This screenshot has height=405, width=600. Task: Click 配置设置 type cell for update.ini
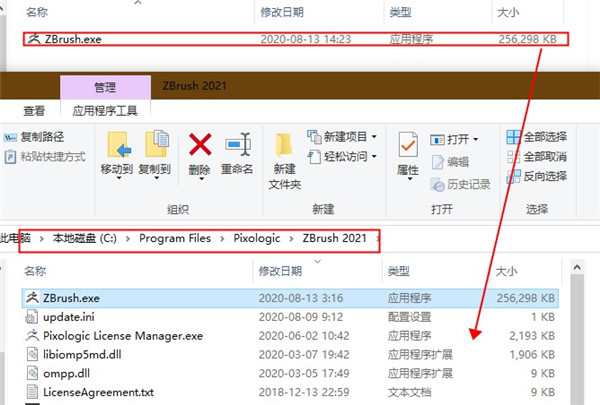[409, 317]
